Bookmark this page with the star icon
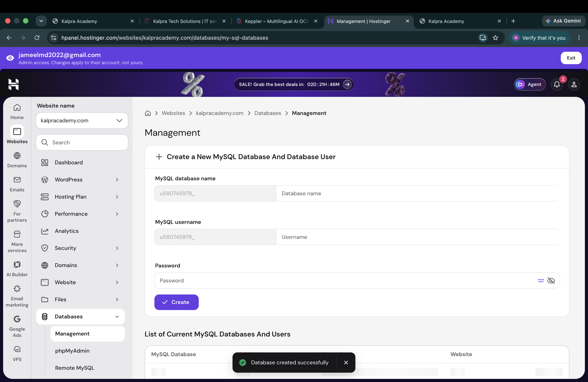588x382 pixels. 495,38
